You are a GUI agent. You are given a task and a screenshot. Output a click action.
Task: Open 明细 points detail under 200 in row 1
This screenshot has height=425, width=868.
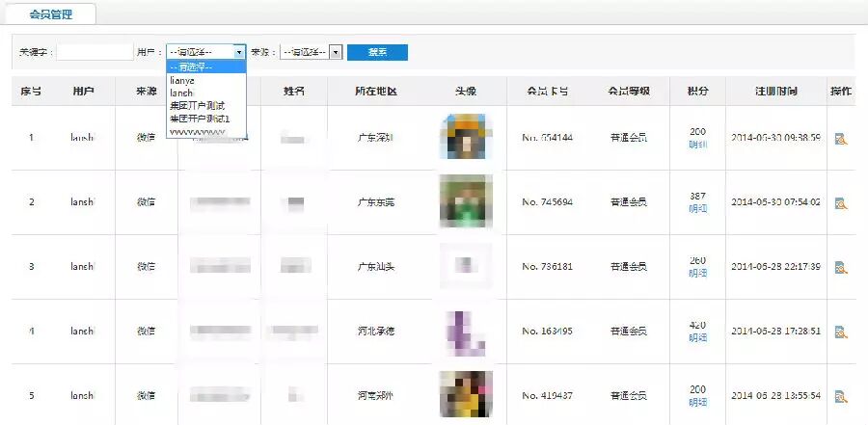click(697, 145)
